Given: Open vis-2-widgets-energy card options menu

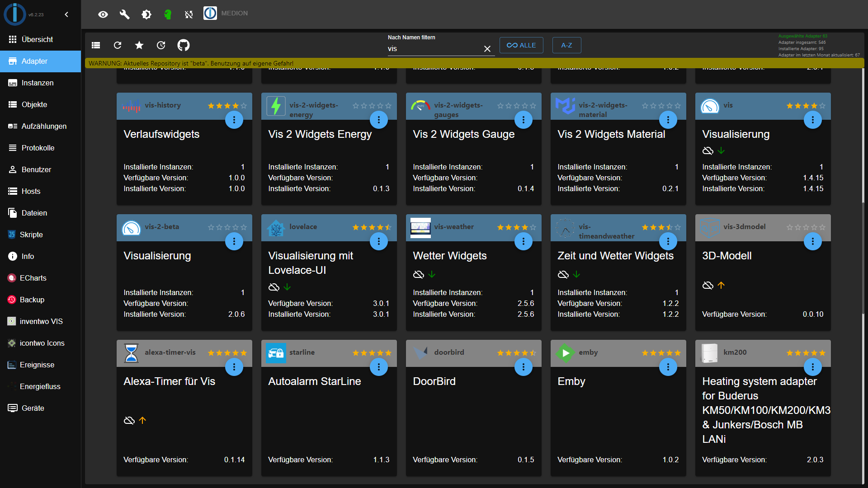Looking at the screenshot, I should pos(379,120).
